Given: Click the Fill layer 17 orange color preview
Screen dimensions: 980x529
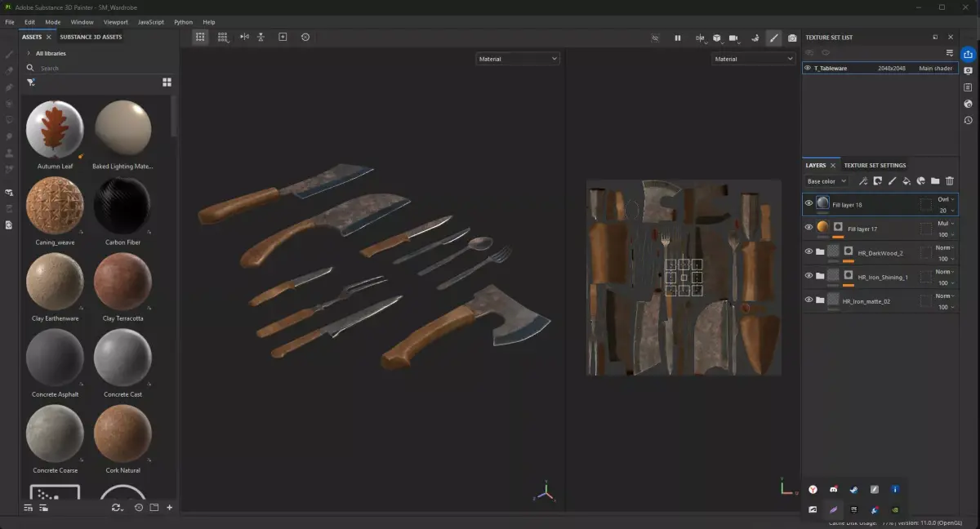Looking at the screenshot, I should (822, 227).
